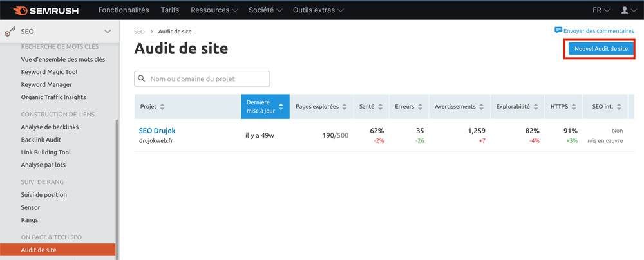Sort by Erreurs column arrows
The height and width of the screenshot is (260, 644).
click(x=420, y=107)
